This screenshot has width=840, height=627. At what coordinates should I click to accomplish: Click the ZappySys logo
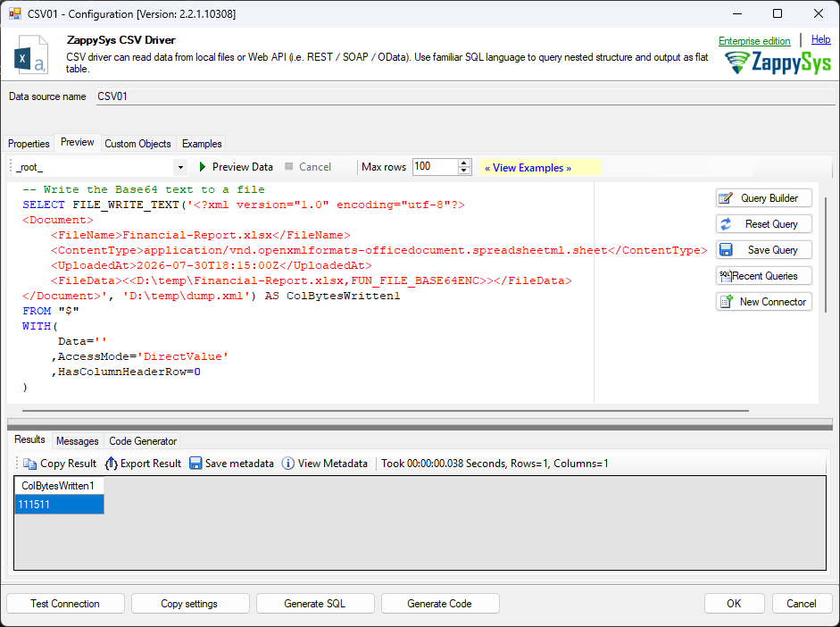tap(778, 63)
